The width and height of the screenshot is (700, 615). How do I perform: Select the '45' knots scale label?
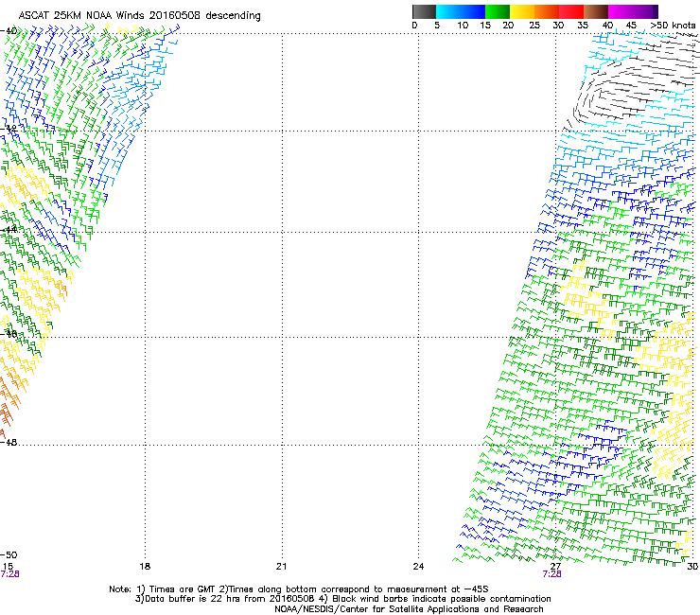coord(631,26)
